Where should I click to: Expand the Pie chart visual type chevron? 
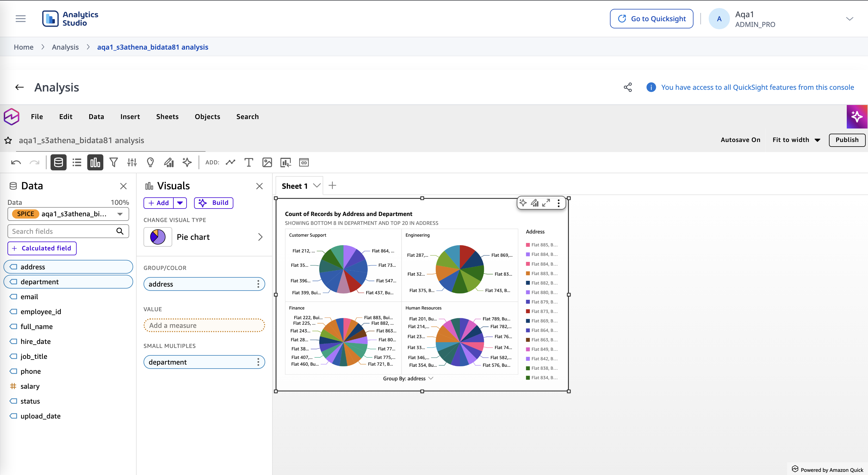pos(260,237)
